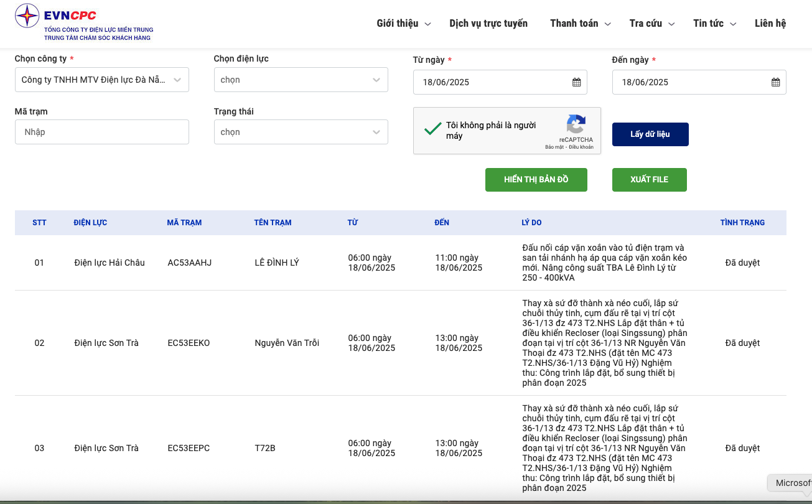Go to Dịch vụ trực tuyến page
The height and width of the screenshot is (504, 812).
[x=488, y=24]
